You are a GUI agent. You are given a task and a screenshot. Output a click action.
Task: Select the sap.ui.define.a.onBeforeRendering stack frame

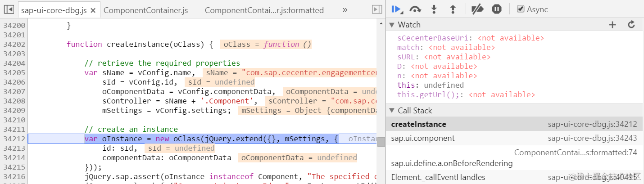[x=515, y=158]
